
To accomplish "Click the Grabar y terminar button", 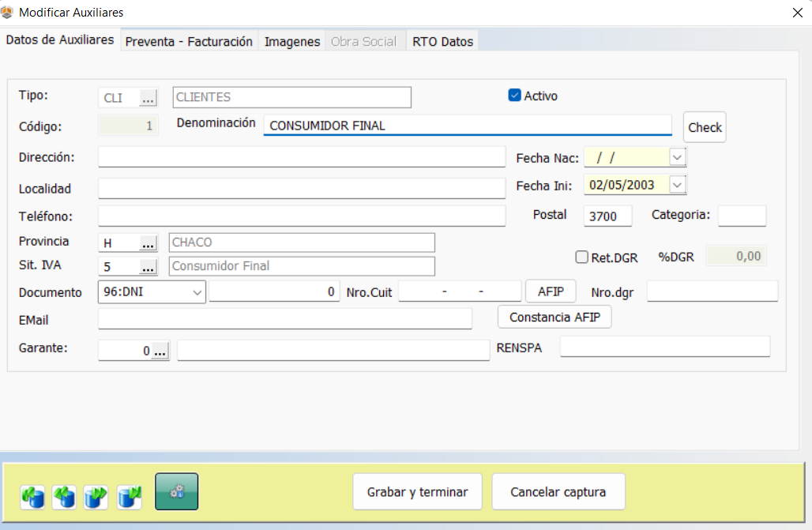I will click(417, 492).
